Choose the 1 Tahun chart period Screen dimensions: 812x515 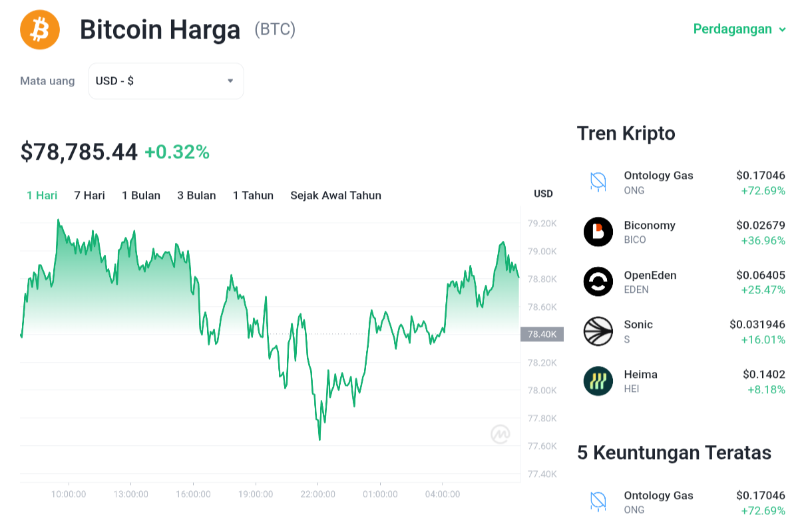253,196
